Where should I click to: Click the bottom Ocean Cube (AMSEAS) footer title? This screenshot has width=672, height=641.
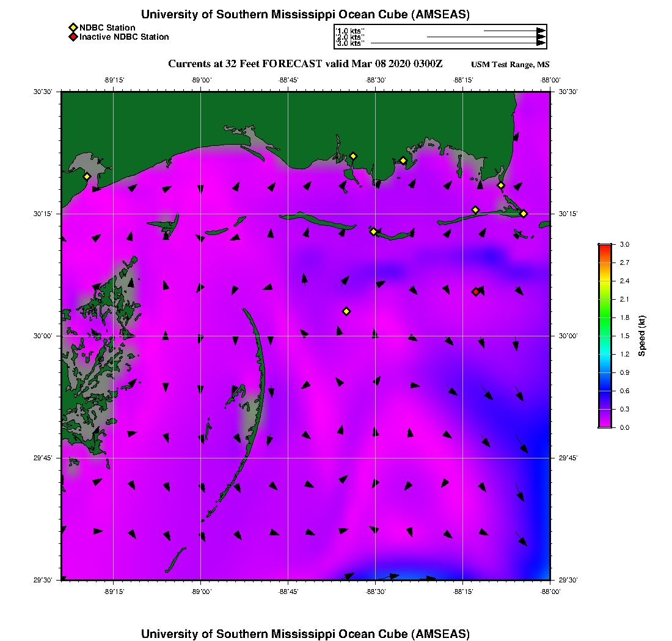305,634
